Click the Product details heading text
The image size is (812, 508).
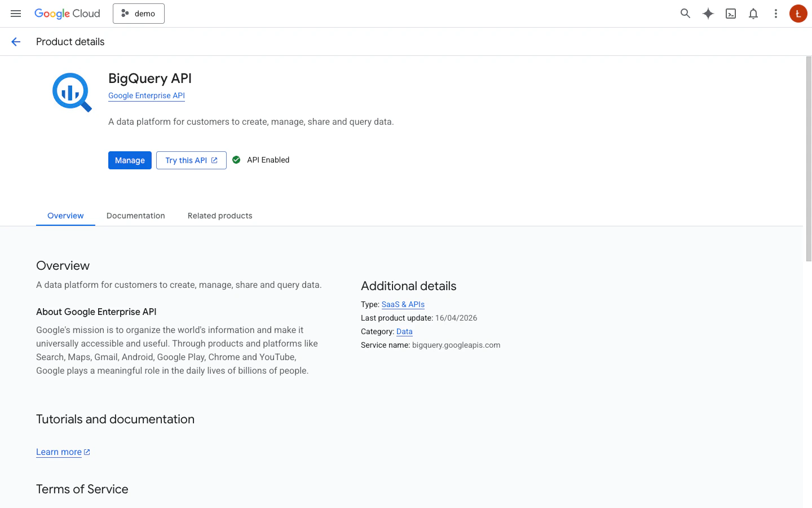tap(70, 42)
